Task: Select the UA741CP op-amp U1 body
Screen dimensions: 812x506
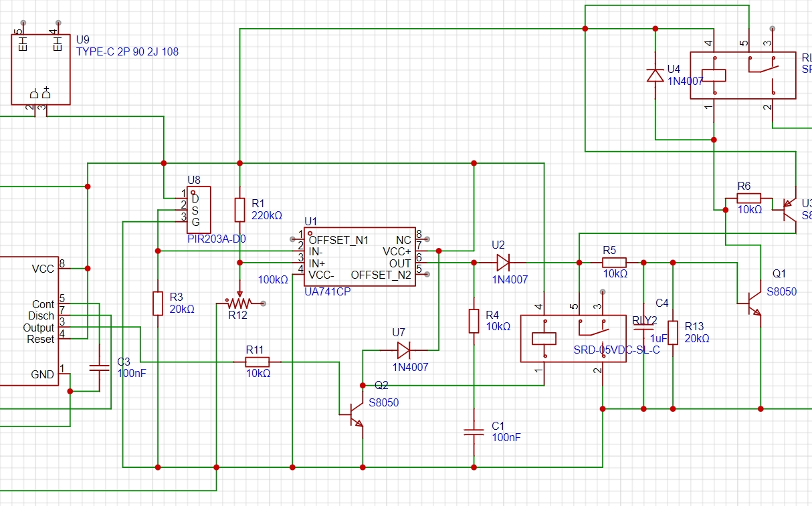Action: pyautogui.click(x=360, y=257)
